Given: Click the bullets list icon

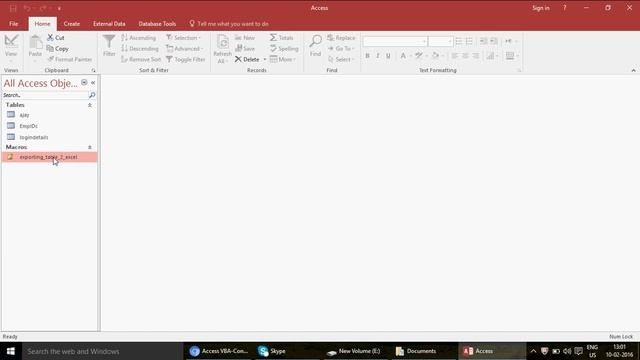Looking at the screenshot, I should (x=458, y=41).
